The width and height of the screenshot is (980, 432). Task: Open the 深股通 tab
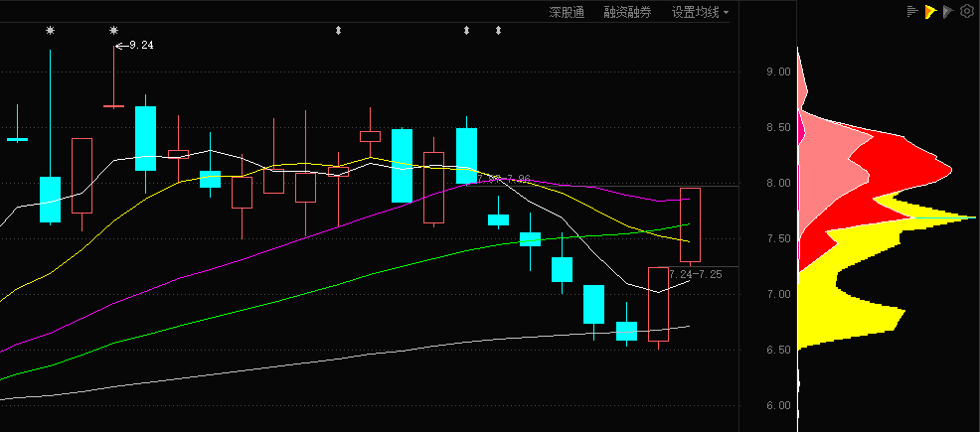(x=567, y=12)
